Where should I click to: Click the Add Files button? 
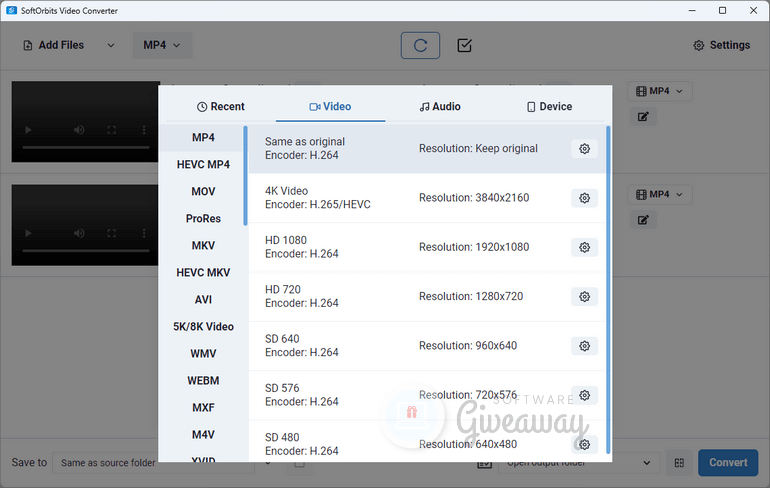[x=54, y=45]
